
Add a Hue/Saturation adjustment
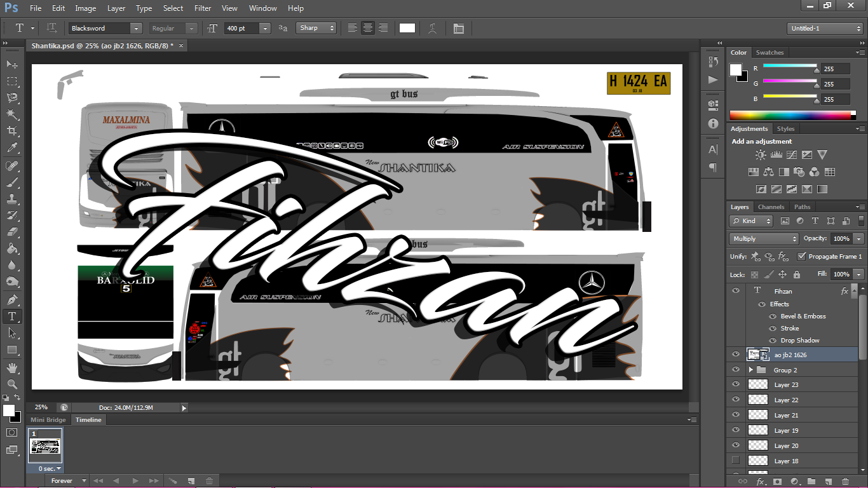[753, 172]
